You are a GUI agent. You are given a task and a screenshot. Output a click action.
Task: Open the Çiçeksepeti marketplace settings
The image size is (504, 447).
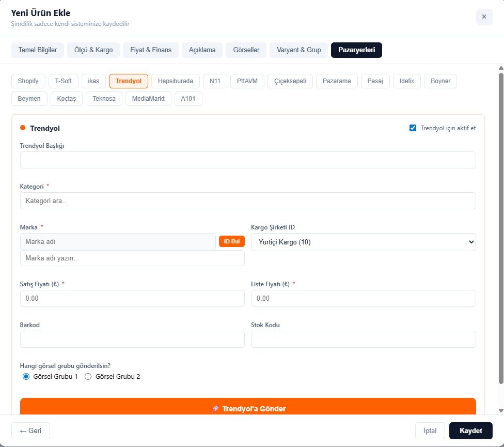tap(290, 81)
